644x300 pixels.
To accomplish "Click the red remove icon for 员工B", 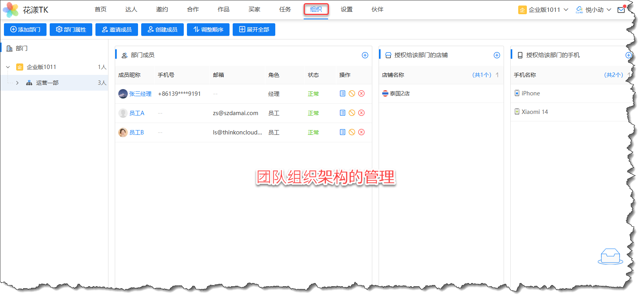I will (361, 132).
